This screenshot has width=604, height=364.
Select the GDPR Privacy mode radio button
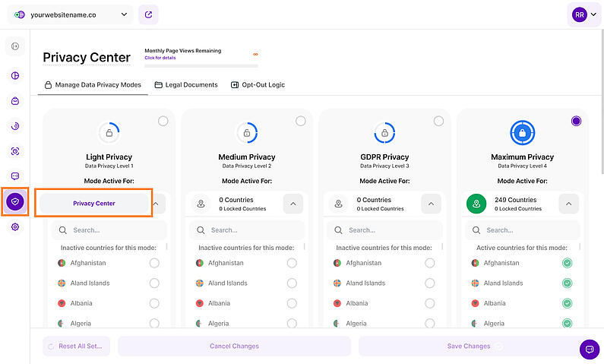click(438, 121)
